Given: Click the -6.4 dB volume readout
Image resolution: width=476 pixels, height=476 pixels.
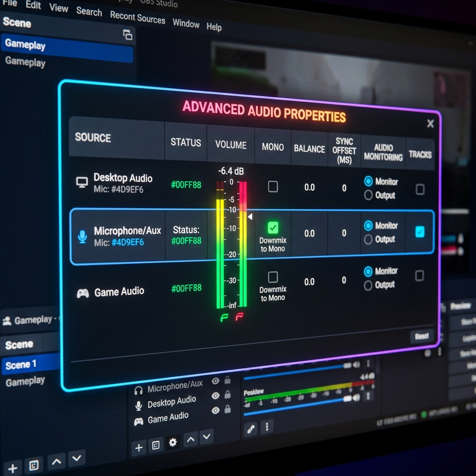Looking at the screenshot, I should (x=231, y=171).
